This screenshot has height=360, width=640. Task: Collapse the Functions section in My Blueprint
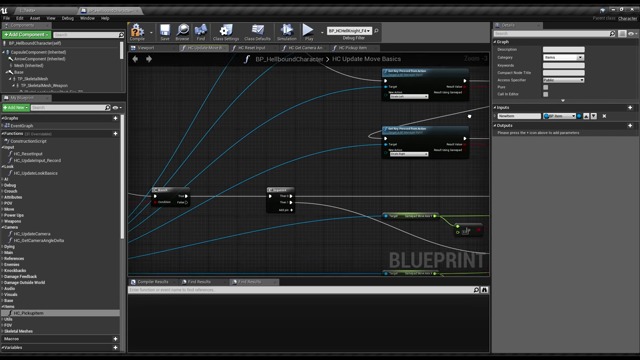(3, 133)
